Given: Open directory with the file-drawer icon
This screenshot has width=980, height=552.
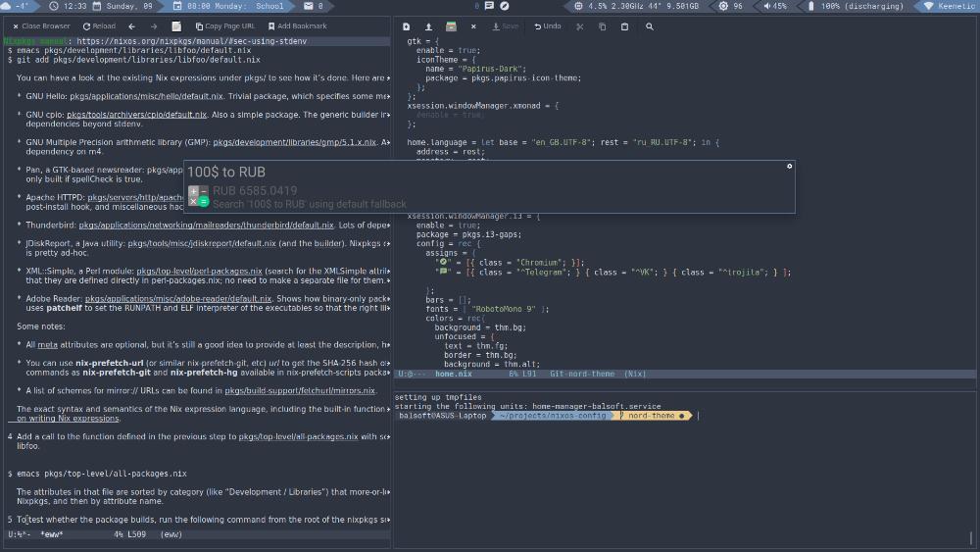Looking at the screenshot, I should pos(451,26).
